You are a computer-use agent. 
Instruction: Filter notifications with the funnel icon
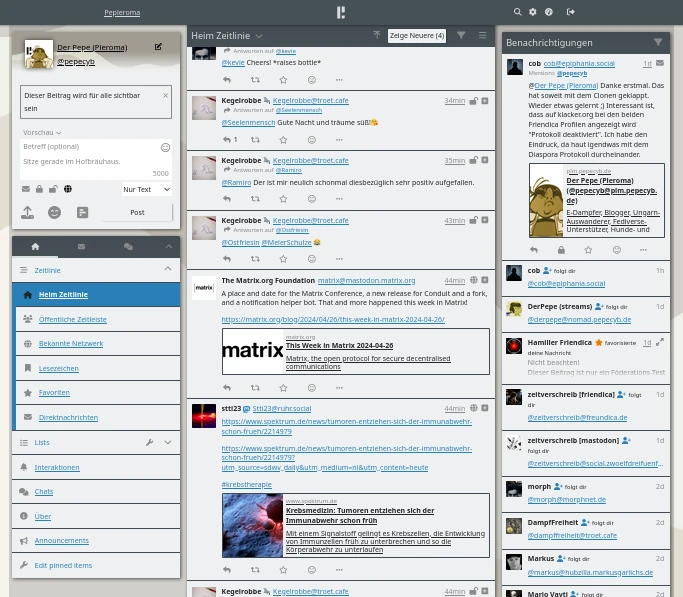[x=658, y=42]
